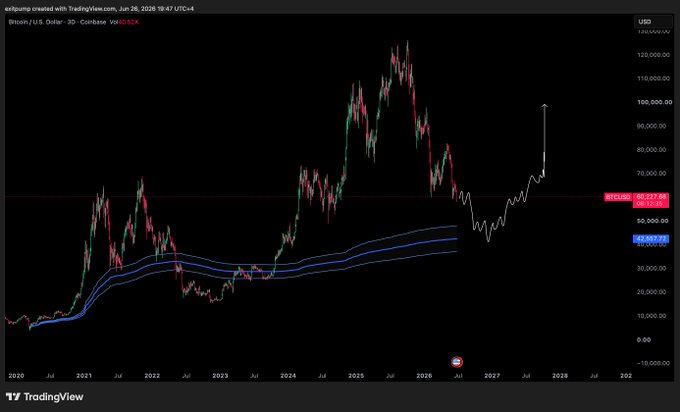Screen dimensions: 680x412
Task: Click the 2021 time axis label
Action: click(x=84, y=376)
